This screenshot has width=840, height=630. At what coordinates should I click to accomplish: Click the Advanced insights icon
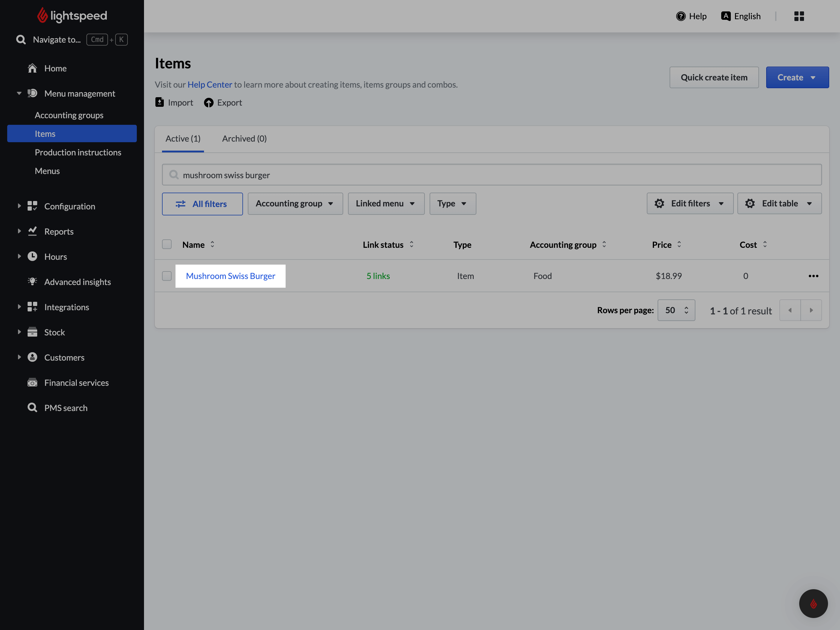(x=32, y=281)
